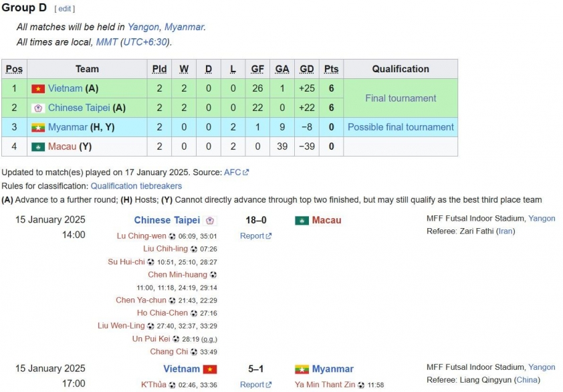Open the UTC+6:30 link
Image resolution: width=563 pixels, height=392 pixels.
pyautogui.click(x=145, y=42)
